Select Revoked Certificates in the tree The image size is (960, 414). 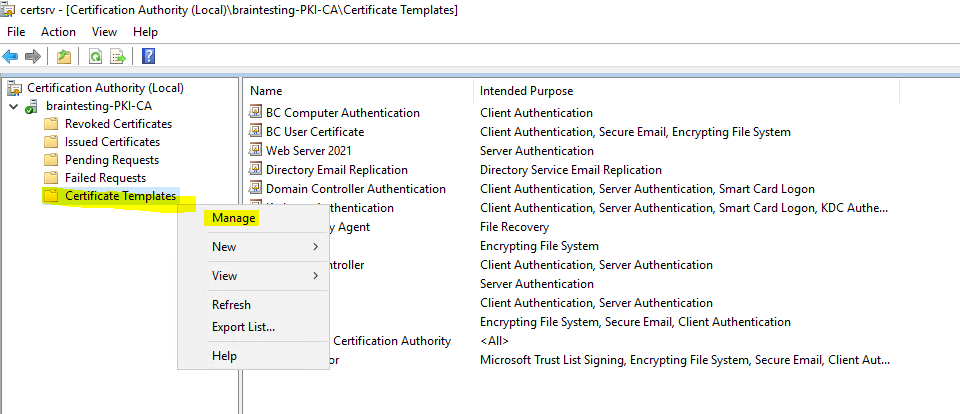click(x=118, y=124)
